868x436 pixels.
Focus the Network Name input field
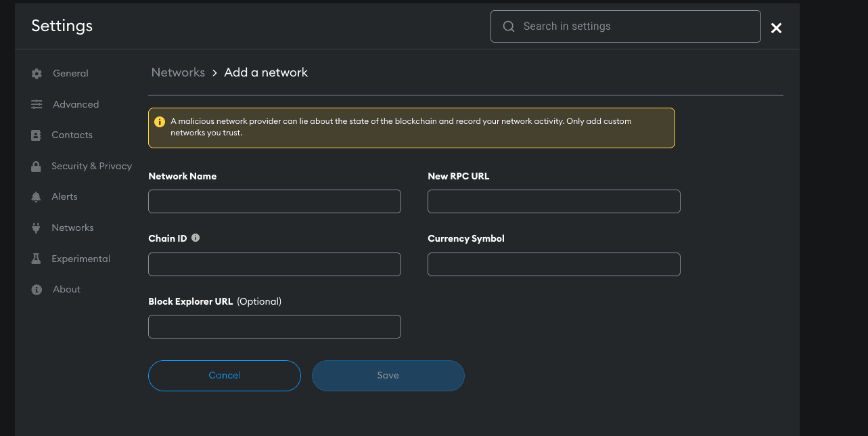[x=274, y=202]
